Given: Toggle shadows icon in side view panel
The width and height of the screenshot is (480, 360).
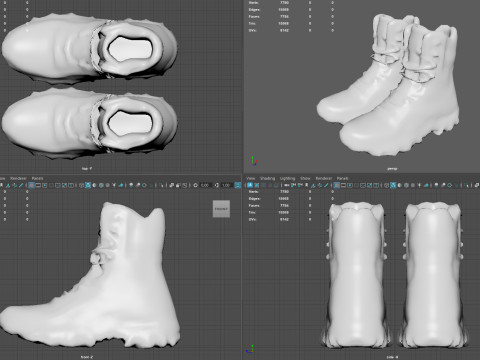Looking at the screenshot, I should coord(426,185).
